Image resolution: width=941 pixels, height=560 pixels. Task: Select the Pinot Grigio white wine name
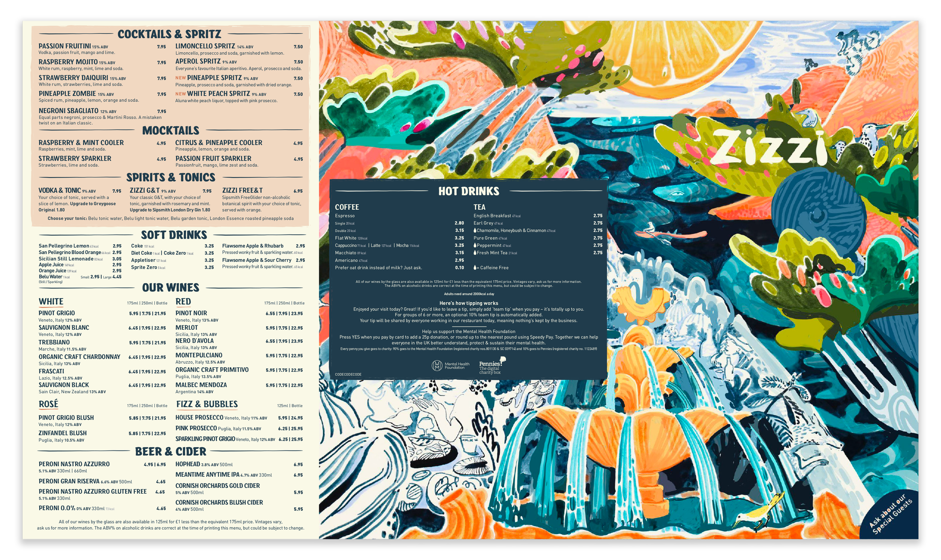coord(56,313)
